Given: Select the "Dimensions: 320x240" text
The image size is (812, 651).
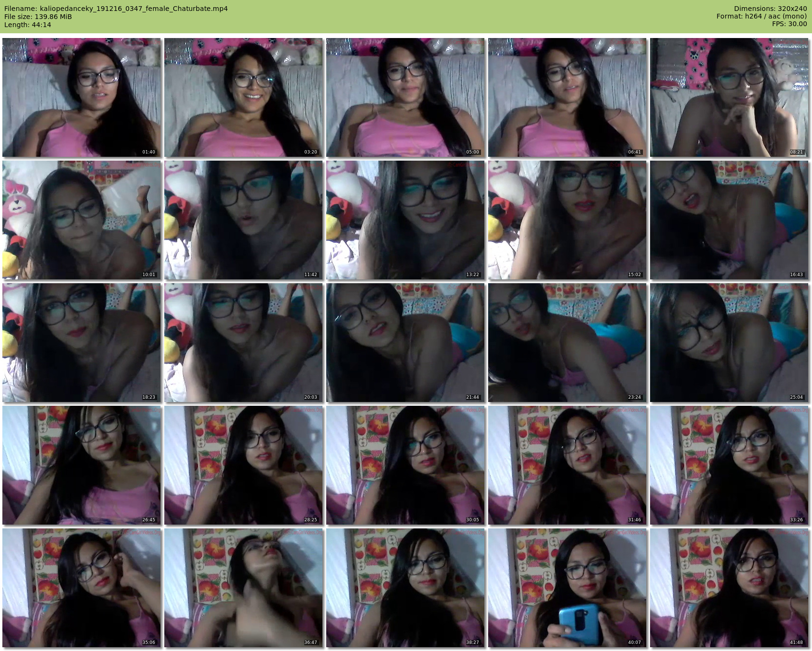Looking at the screenshot, I should pos(770,9).
